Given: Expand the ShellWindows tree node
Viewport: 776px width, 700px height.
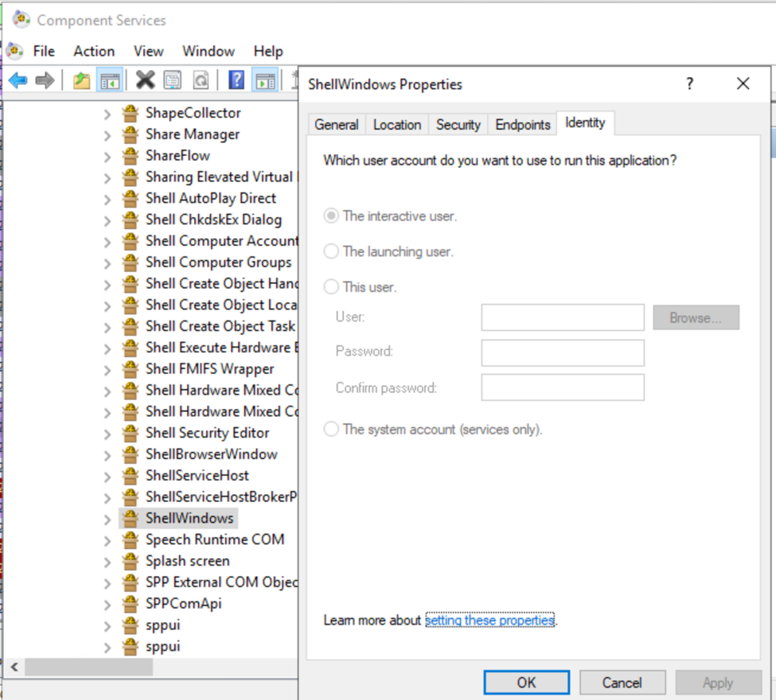Looking at the screenshot, I should coord(107,519).
